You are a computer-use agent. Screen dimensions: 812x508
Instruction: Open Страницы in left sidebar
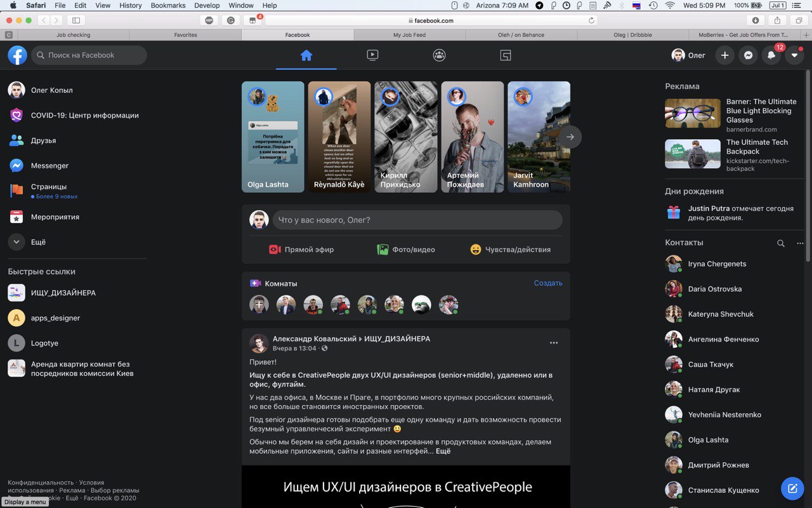(x=77, y=191)
